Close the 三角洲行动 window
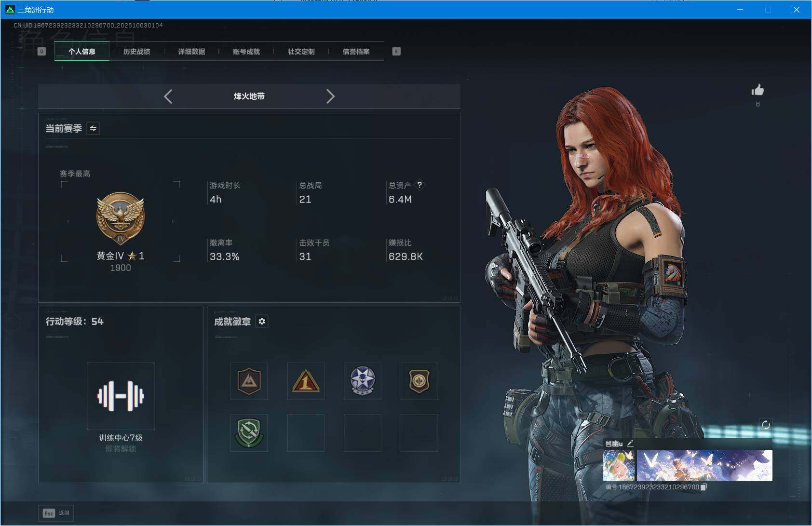 [x=797, y=9]
